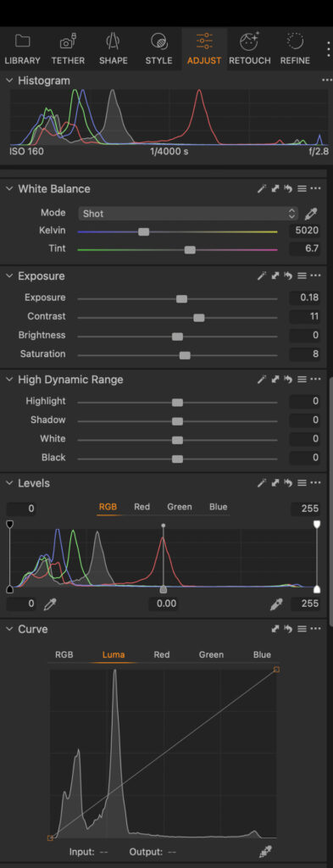The width and height of the screenshot is (333, 868).
Task: Open High Dynamic Range more options
Action: tap(315, 379)
